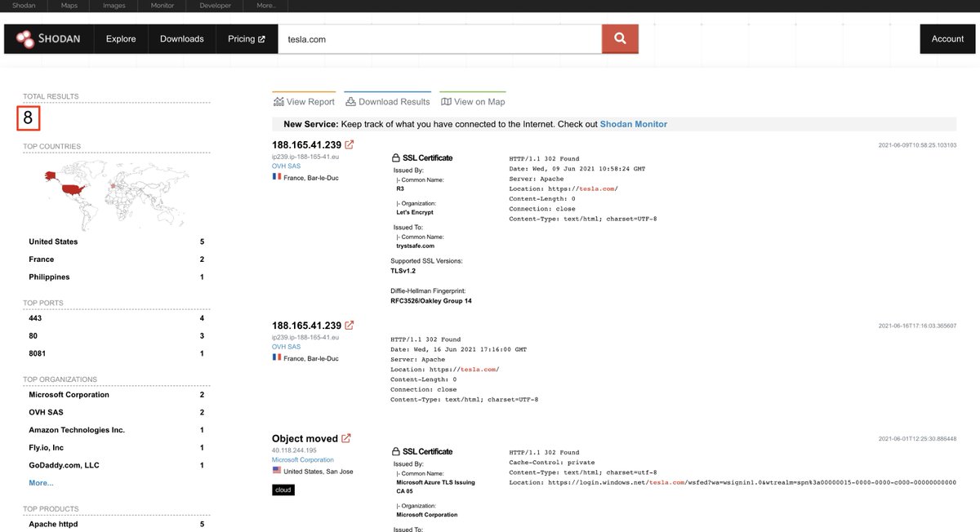The image size is (980, 532).
Task: Expand More... under Top Organizations
Action: pyautogui.click(x=41, y=483)
